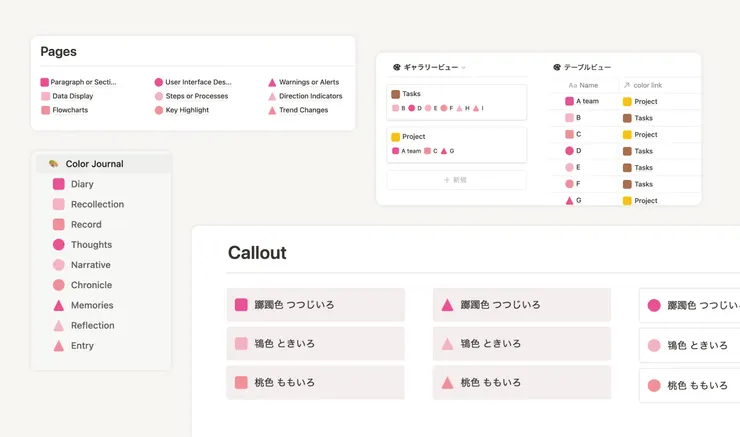Click the light pink triangle icon beside Reflection

pyautogui.click(x=59, y=326)
